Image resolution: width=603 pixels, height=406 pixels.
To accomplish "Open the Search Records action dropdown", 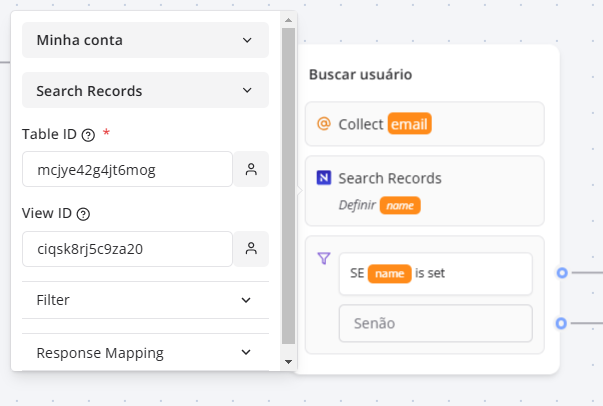I will pos(145,91).
